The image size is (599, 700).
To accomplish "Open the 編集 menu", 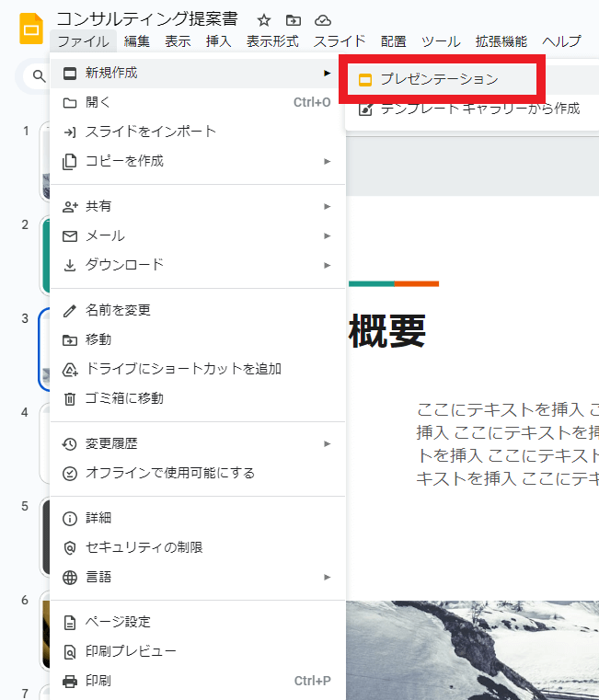I will coord(137,41).
